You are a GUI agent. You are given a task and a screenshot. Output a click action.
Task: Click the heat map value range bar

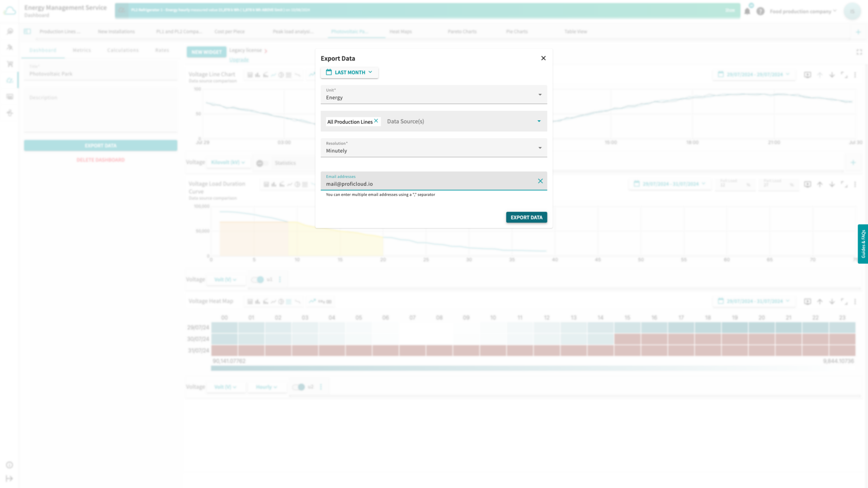pos(533,368)
